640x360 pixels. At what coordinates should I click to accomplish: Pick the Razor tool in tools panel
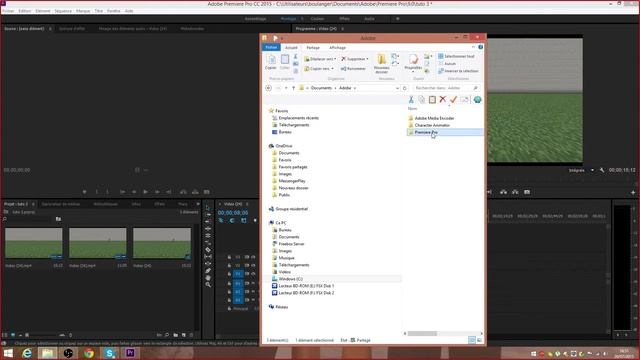click(x=208, y=249)
